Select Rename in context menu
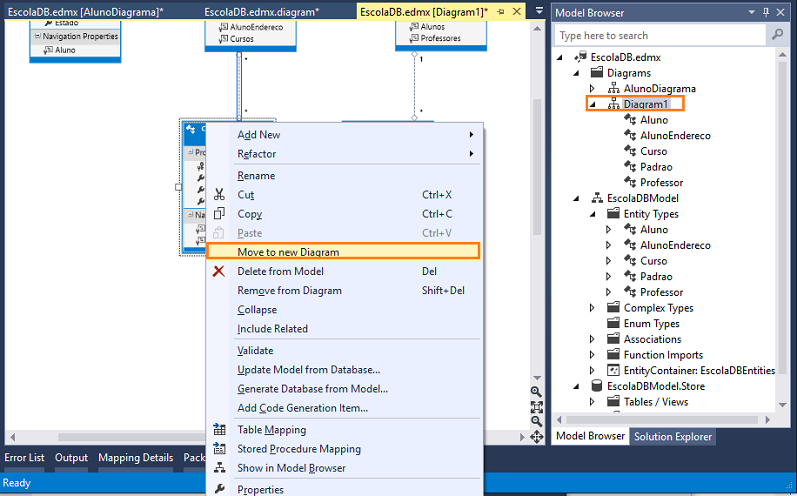This screenshot has width=797, height=496. (x=344, y=175)
